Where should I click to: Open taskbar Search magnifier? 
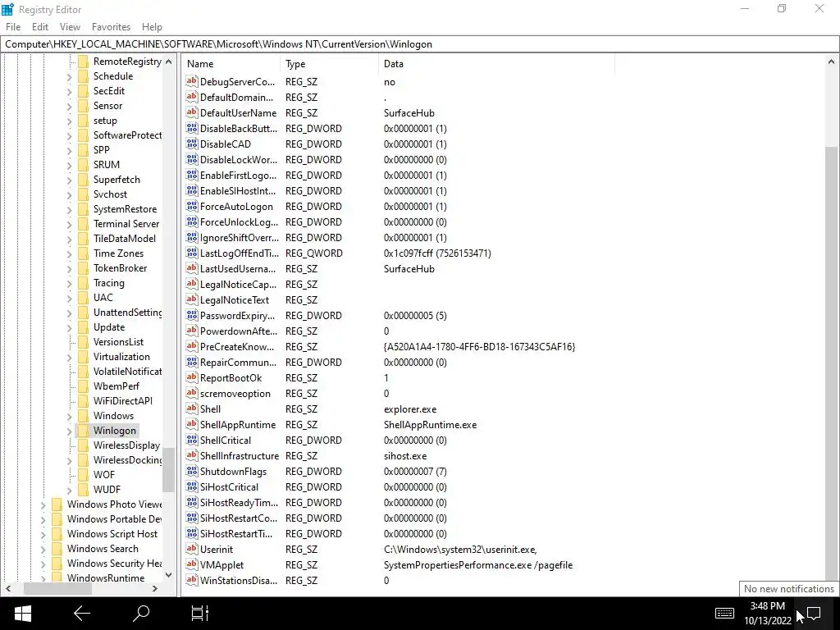140,613
